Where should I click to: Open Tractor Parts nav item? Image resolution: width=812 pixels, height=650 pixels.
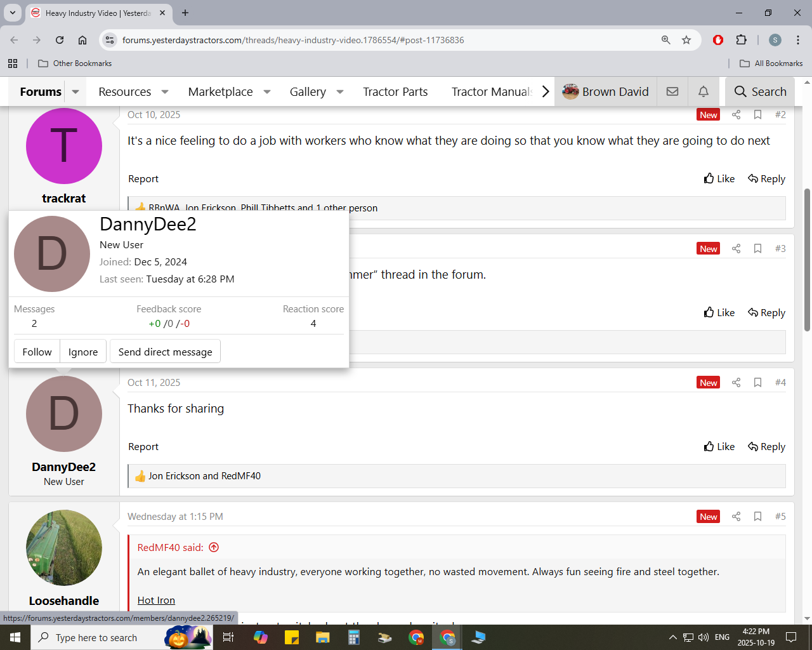[395, 92]
